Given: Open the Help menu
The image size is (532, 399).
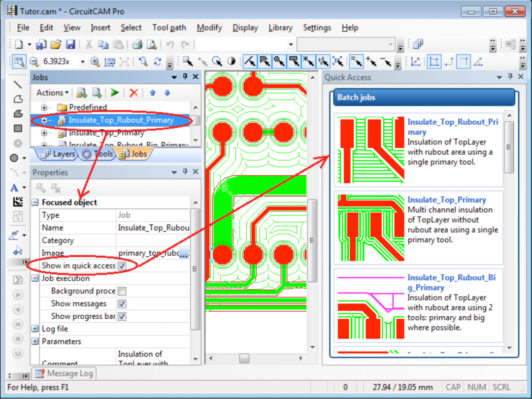Looking at the screenshot, I should (x=350, y=28).
